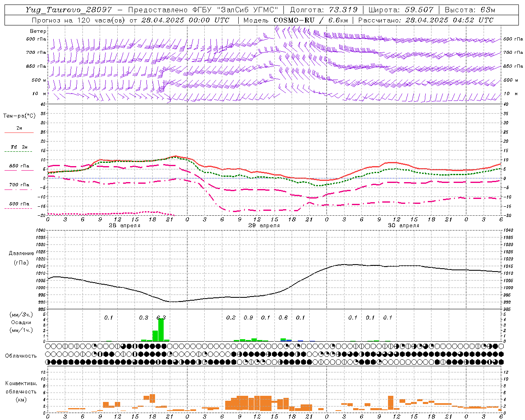This screenshot has width=525, height=420.
Task: Click the latitude value Широта: 59.507
Action: (x=401, y=10)
